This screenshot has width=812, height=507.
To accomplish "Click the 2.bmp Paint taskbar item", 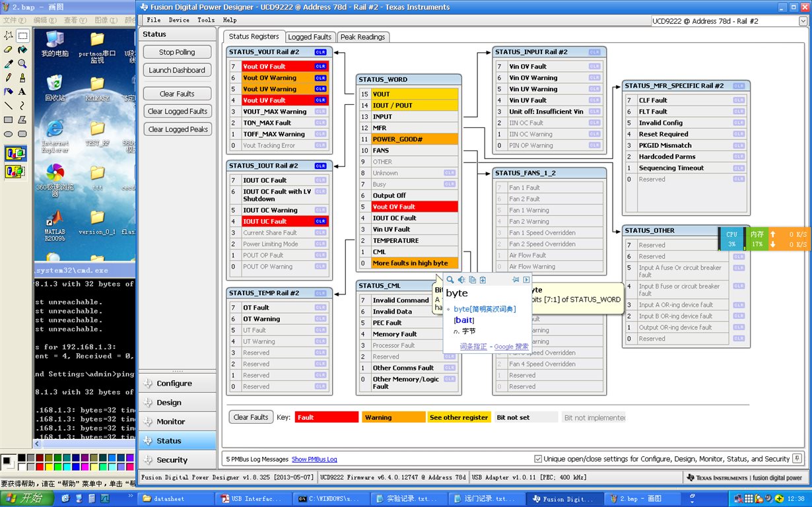I will coord(643,499).
